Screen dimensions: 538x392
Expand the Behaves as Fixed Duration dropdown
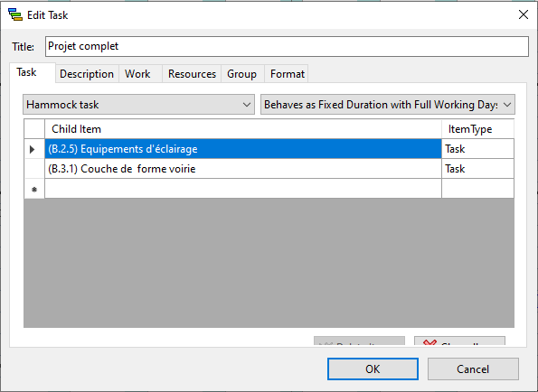[x=388, y=105]
